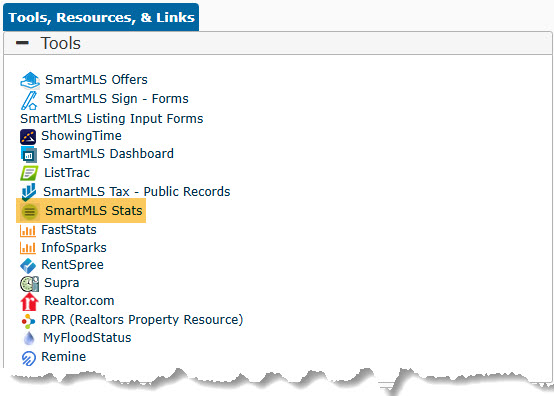
Task: Open SmartMLS Listing Input Forms link
Action: [x=112, y=118]
